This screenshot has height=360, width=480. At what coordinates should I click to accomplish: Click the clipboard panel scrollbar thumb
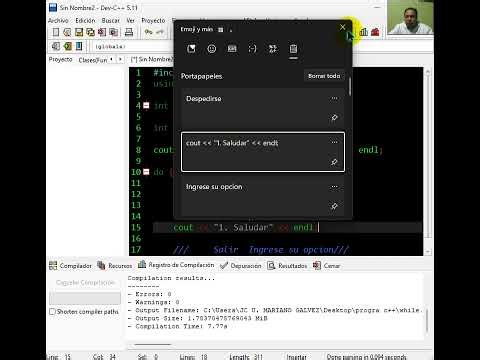click(x=350, y=86)
